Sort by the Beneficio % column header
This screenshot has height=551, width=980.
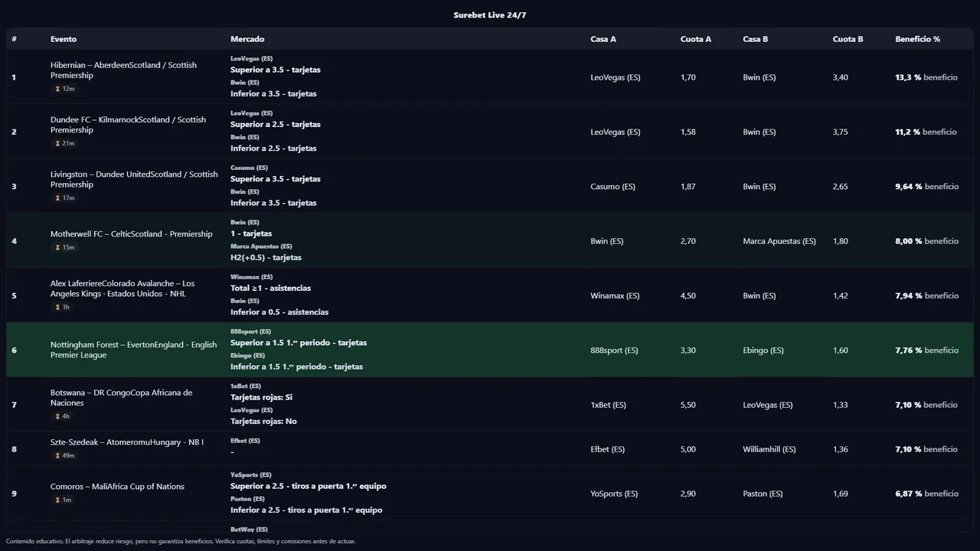tap(917, 39)
